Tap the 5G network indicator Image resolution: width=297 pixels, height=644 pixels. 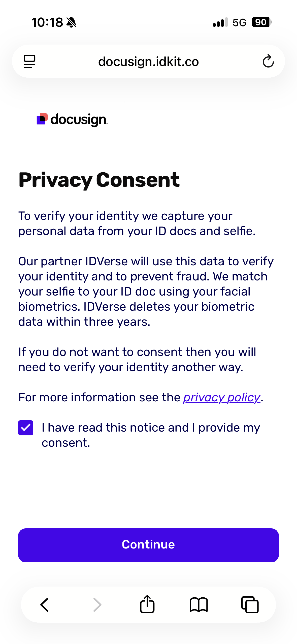(239, 23)
